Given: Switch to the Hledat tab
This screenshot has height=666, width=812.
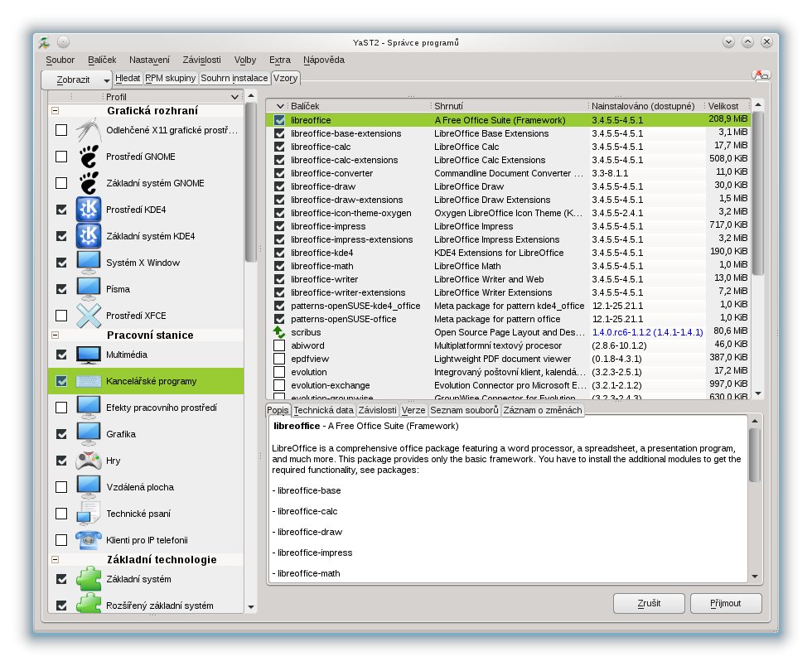Looking at the screenshot, I should (128, 78).
